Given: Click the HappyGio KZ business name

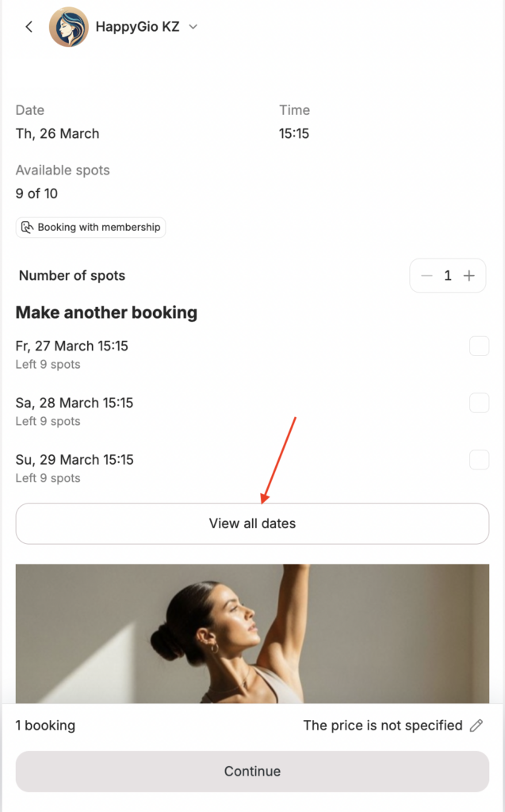Looking at the screenshot, I should [137, 27].
